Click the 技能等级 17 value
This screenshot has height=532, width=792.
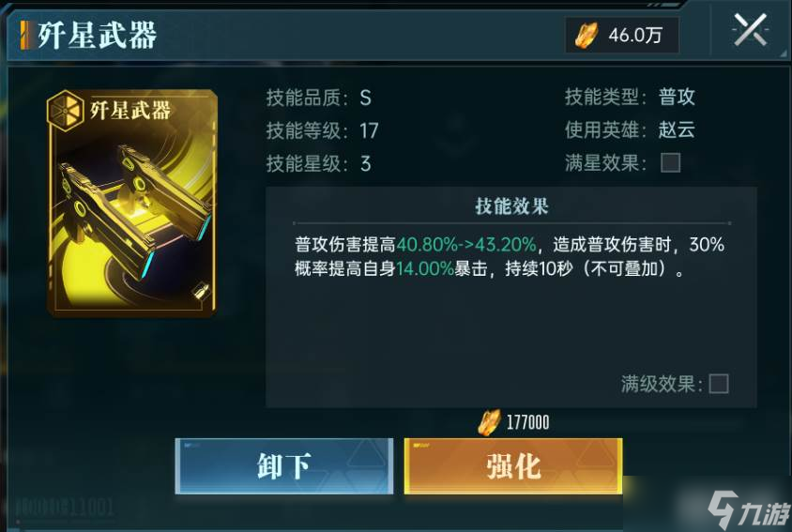[x=369, y=130]
